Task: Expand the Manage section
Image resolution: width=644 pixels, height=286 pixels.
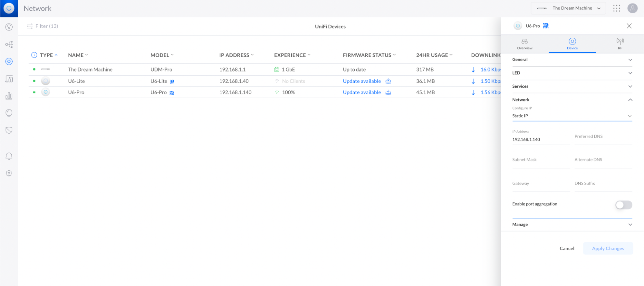Action: (572, 224)
